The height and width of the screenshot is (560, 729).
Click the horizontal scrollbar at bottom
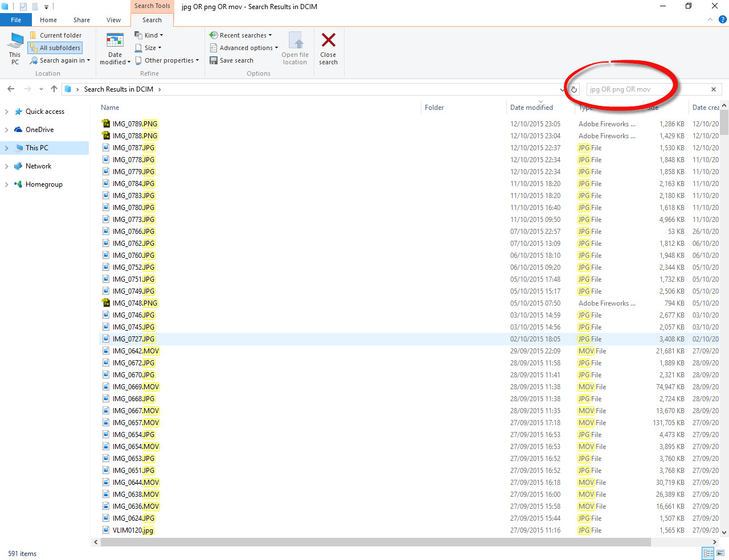pos(376,542)
